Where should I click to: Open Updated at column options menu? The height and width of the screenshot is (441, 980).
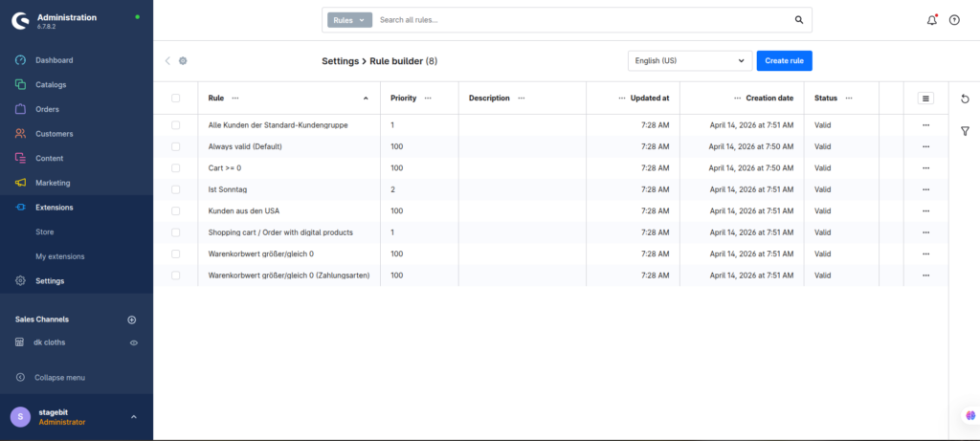[x=622, y=99]
